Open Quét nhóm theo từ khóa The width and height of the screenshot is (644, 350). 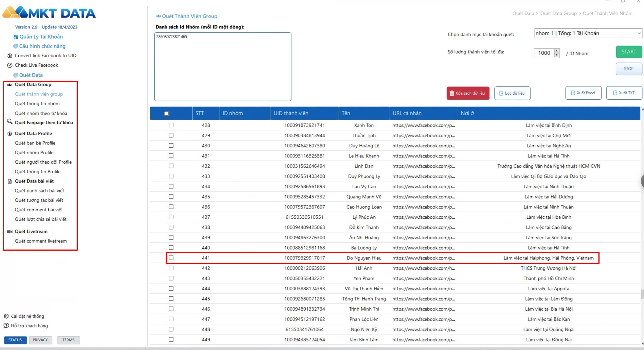pyautogui.click(x=41, y=113)
